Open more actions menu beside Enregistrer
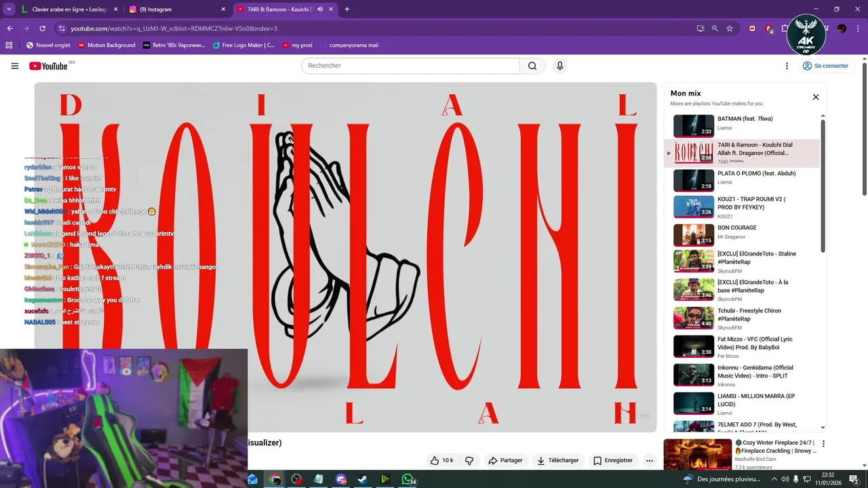 coord(650,460)
